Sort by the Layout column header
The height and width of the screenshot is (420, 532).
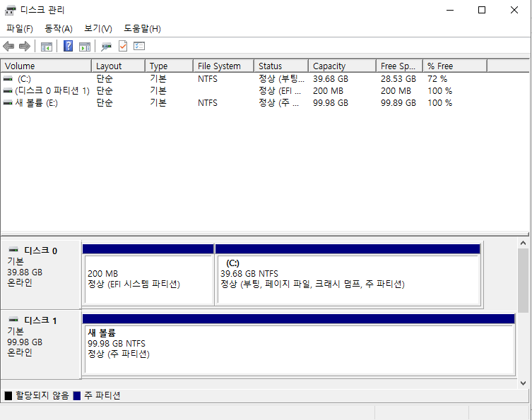pyautogui.click(x=119, y=66)
